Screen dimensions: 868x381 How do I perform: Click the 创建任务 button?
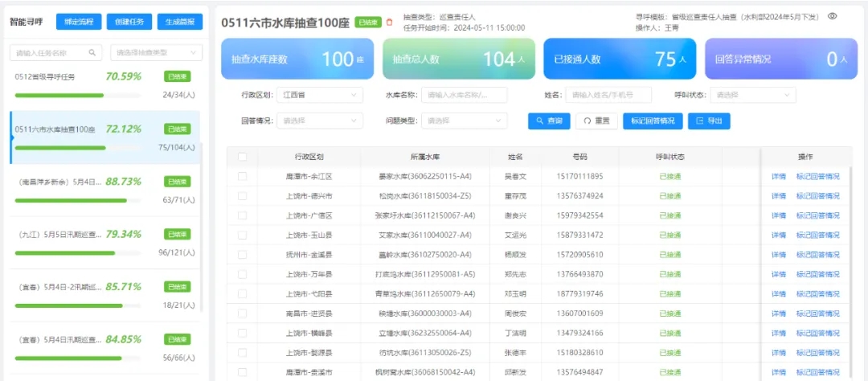[129, 23]
